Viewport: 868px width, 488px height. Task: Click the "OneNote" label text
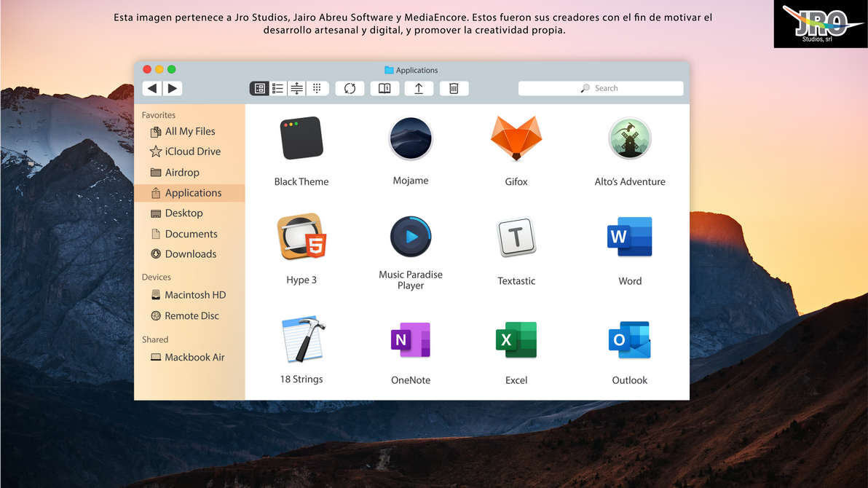pyautogui.click(x=410, y=380)
